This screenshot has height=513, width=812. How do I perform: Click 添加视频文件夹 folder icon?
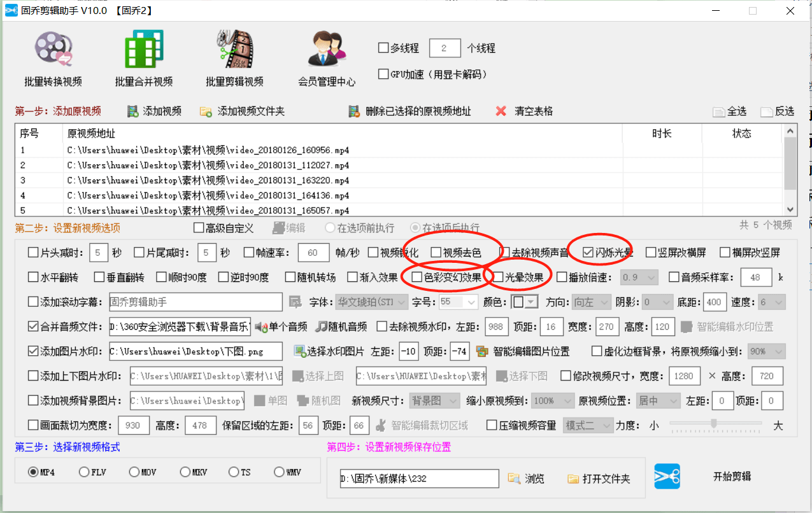pos(206,111)
